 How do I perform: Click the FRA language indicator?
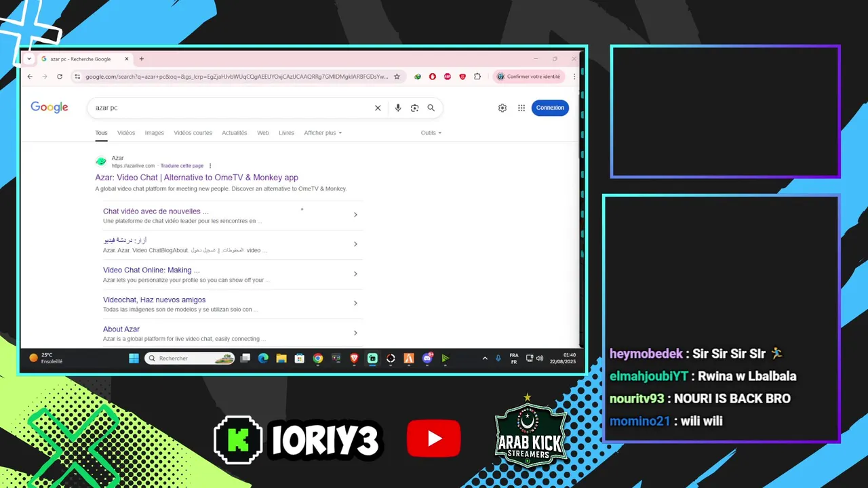click(514, 358)
